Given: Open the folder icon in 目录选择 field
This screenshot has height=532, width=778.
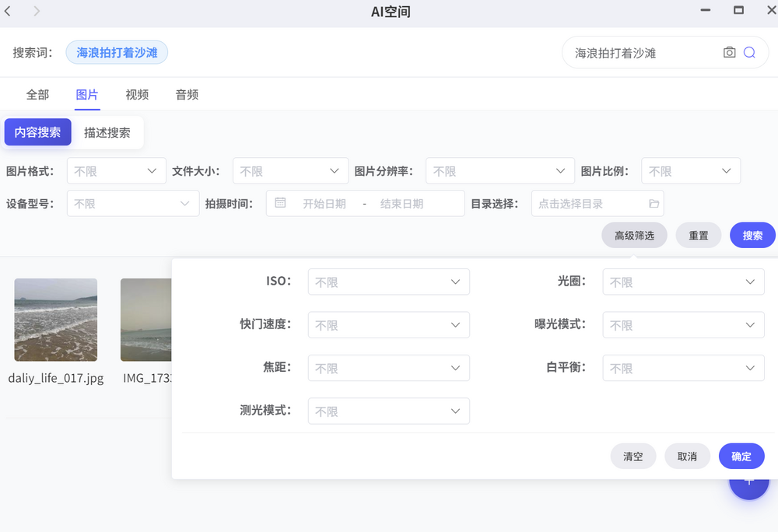Looking at the screenshot, I should (x=654, y=204).
